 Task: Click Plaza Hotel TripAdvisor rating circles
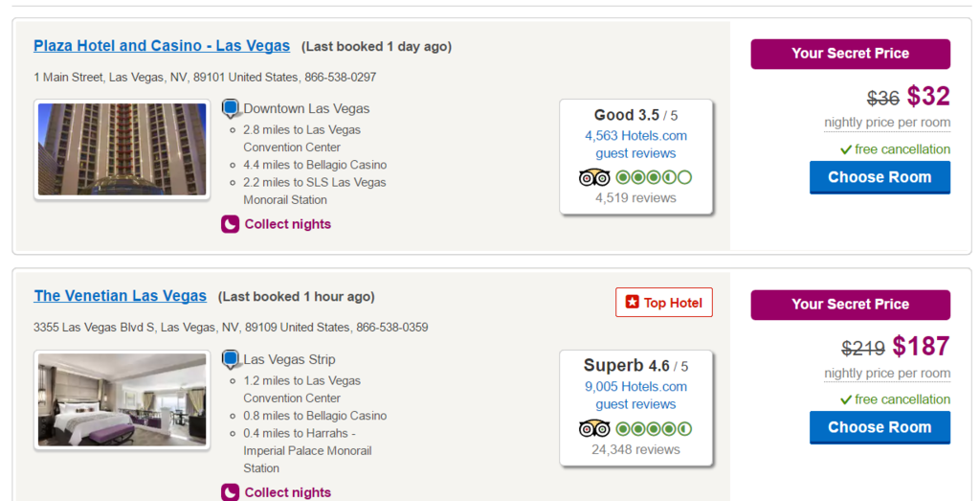[x=654, y=177]
